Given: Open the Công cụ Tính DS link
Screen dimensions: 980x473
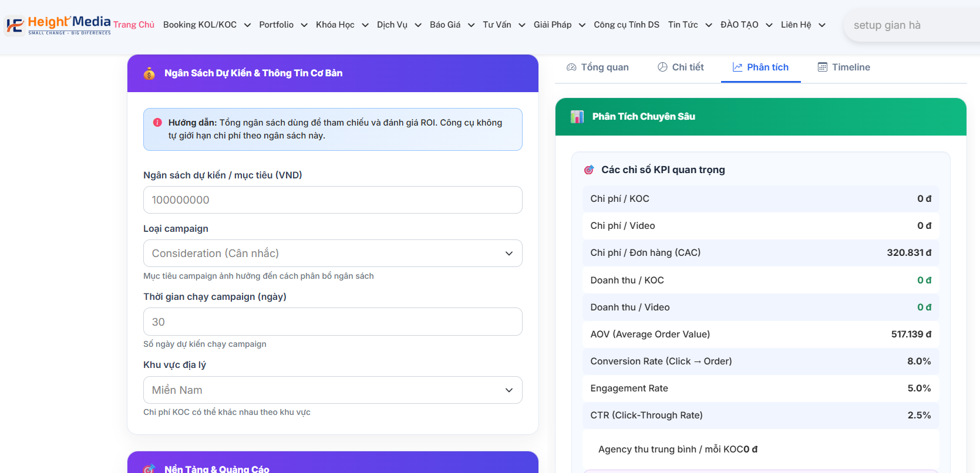Looking at the screenshot, I should [627, 25].
